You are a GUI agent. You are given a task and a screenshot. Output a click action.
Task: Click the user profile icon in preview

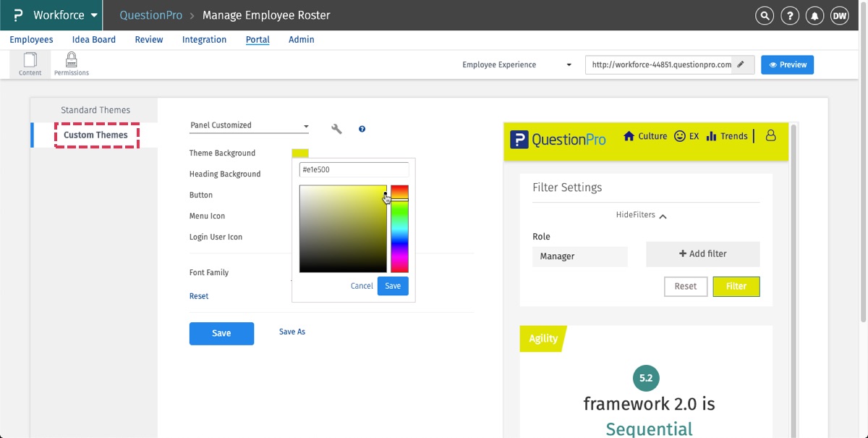click(770, 135)
